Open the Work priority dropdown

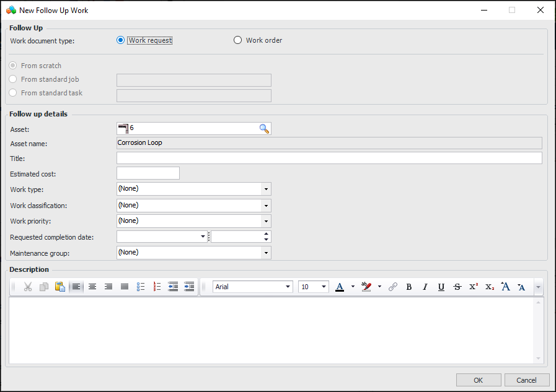[266, 221]
